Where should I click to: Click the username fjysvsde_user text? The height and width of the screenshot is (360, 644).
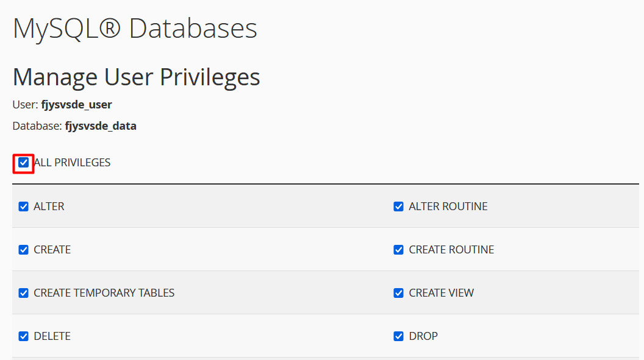coord(76,105)
